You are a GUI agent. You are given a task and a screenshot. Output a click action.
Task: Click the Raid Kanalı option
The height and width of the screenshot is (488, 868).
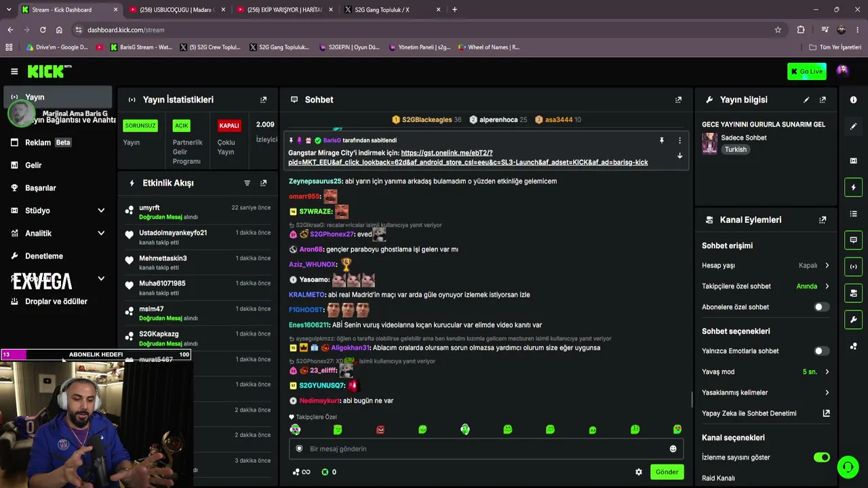718,478
